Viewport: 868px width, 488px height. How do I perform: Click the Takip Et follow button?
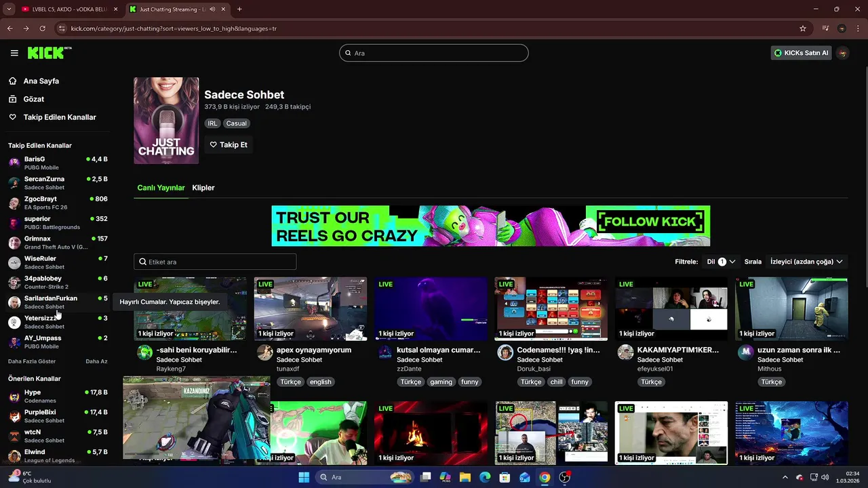229,144
